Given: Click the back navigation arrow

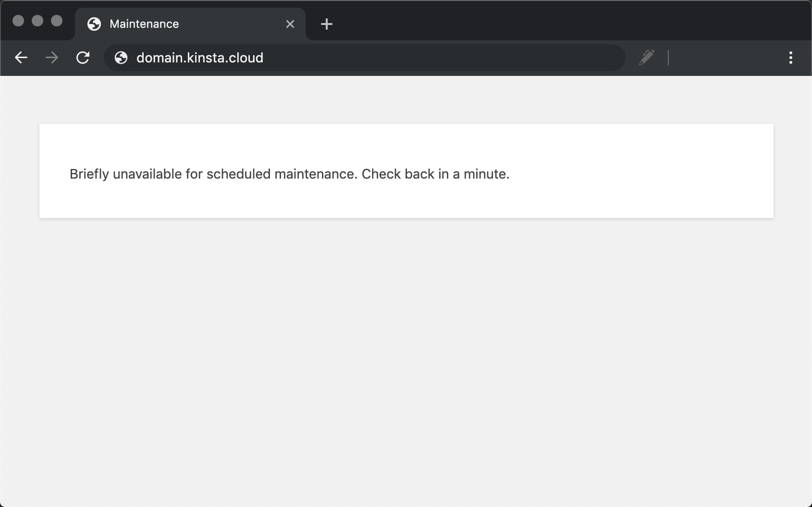Looking at the screenshot, I should 21,58.
